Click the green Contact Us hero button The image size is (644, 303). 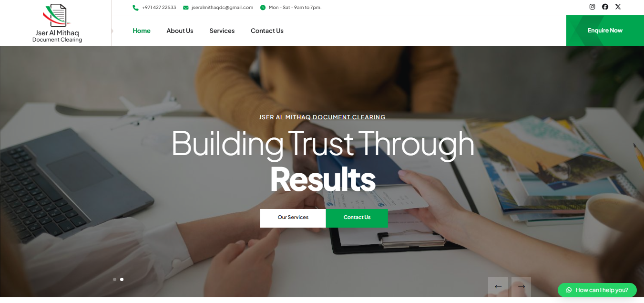coord(357,218)
